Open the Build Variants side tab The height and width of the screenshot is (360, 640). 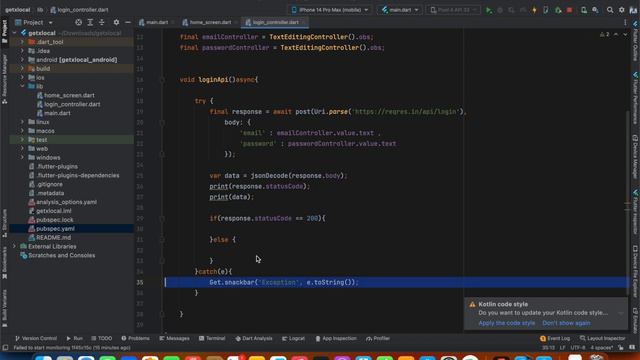pos(4,309)
